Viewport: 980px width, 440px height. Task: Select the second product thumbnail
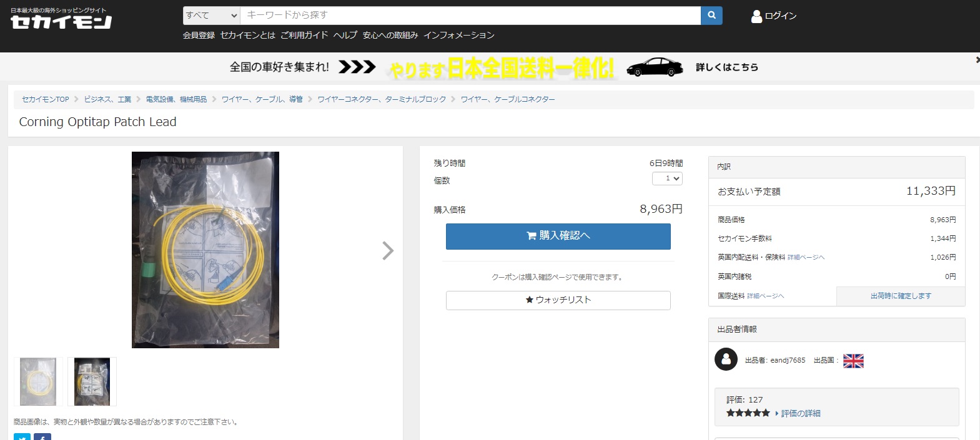(92, 381)
